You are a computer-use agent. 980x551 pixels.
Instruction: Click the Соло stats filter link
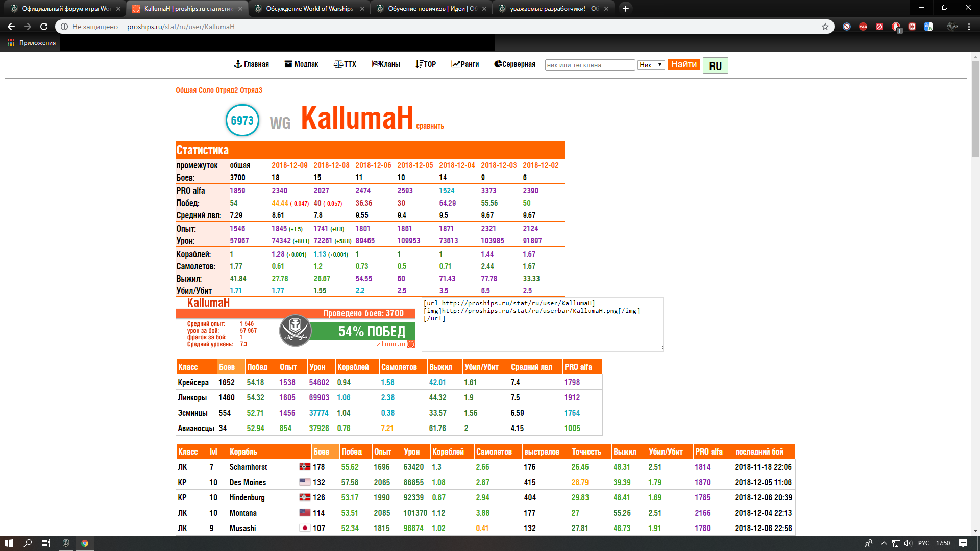[x=206, y=90]
